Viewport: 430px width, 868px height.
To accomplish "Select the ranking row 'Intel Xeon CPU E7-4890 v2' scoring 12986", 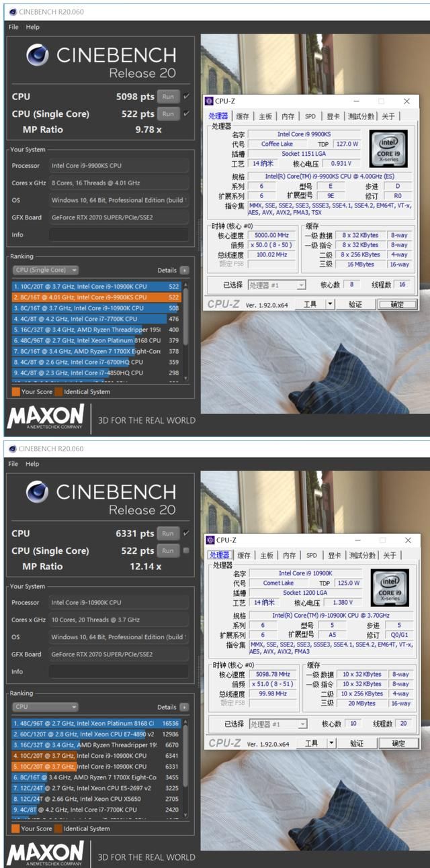I will tap(97, 734).
